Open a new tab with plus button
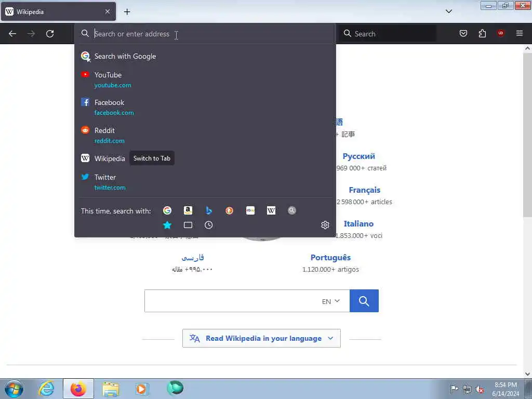Image resolution: width=532 pixels, height=399 pixels. click(x=127, y=12)
